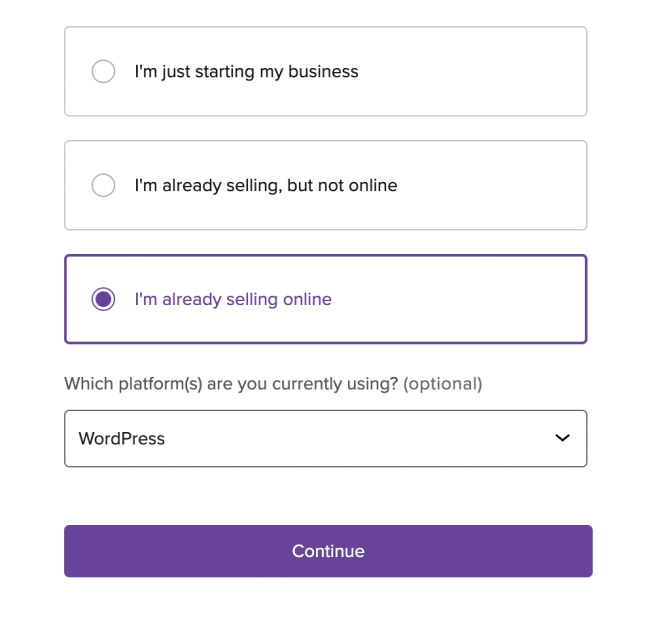
Task: Click the "I'm just starting my business" label text
Action: click(x=246, y=72)
